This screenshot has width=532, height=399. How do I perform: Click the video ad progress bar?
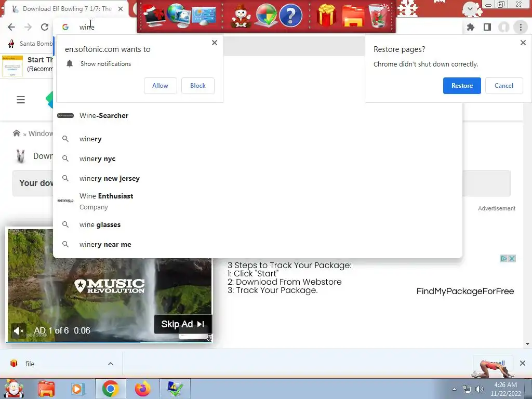pos(109,342)
